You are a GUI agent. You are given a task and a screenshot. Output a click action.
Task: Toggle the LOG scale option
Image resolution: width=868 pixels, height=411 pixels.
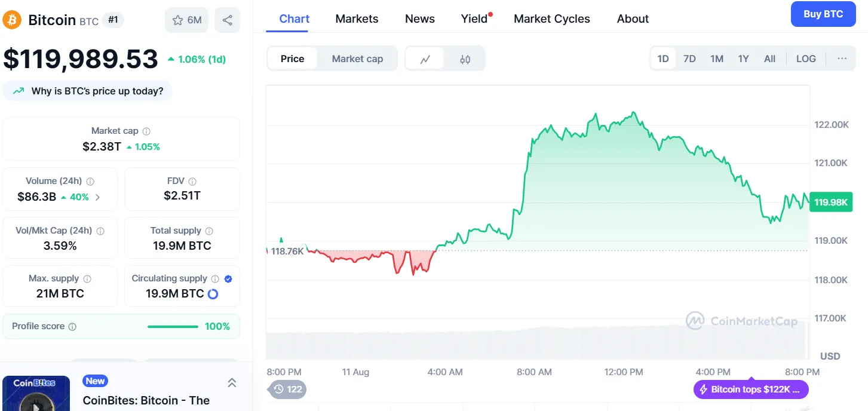tap(806, 59)
